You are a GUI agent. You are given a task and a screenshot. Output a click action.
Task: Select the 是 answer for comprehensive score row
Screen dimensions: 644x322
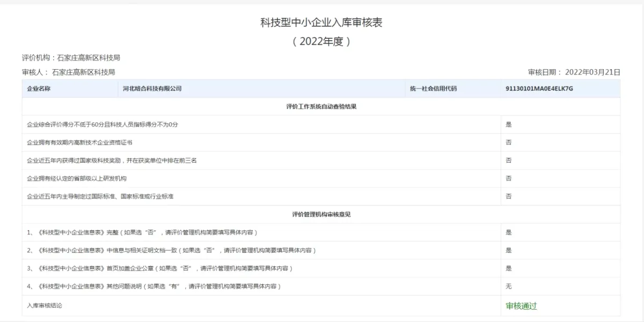(507, 124)
